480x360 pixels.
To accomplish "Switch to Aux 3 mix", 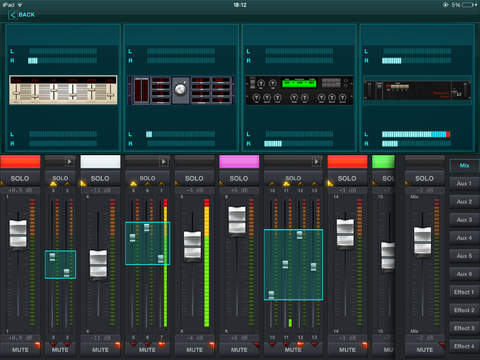I will coord(464,220).
